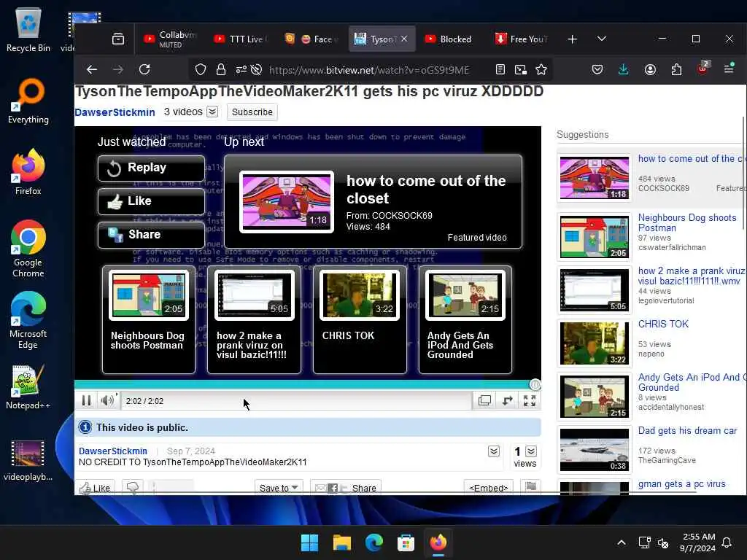Switch to the Face tab
This screenshot has height=560, width=747.
311,39
